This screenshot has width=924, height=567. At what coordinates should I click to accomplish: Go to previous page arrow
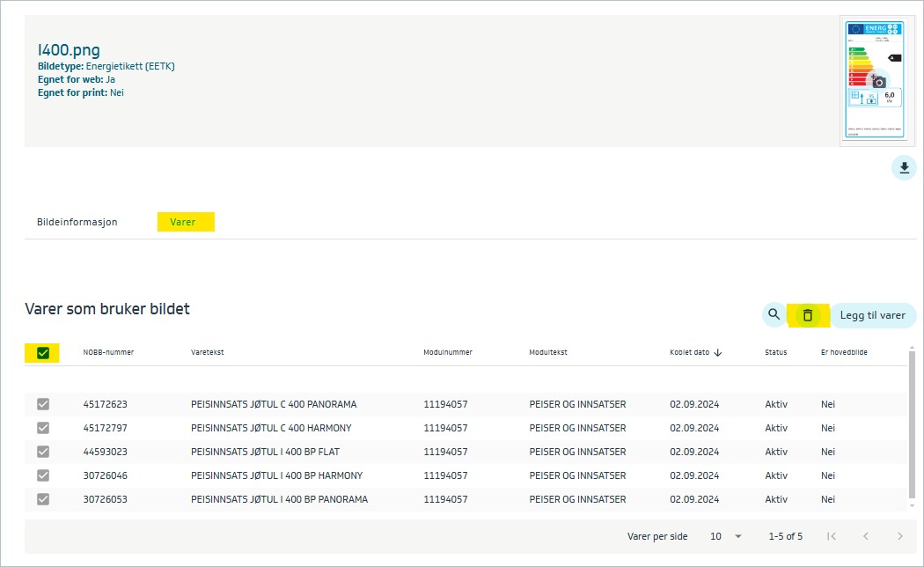866,536
